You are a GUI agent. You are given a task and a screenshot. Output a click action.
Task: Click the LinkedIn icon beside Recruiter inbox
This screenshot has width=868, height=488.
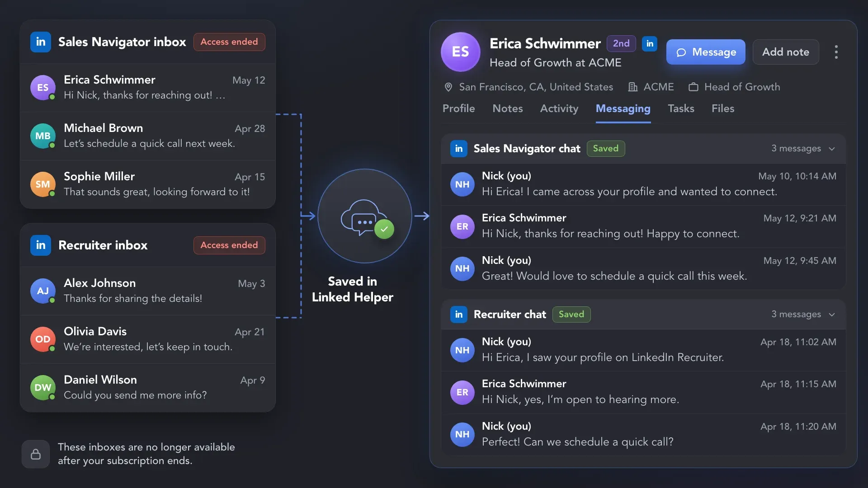[x=41, y=245]
